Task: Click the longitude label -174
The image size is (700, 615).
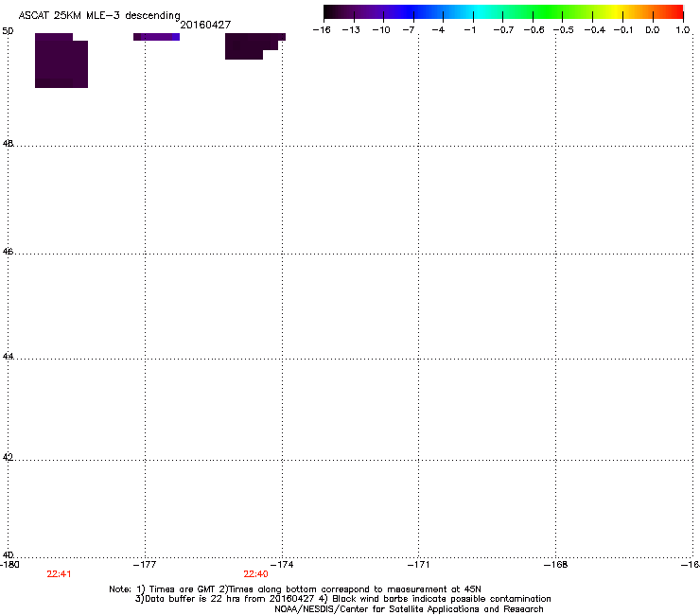Action: pos(282,565)
